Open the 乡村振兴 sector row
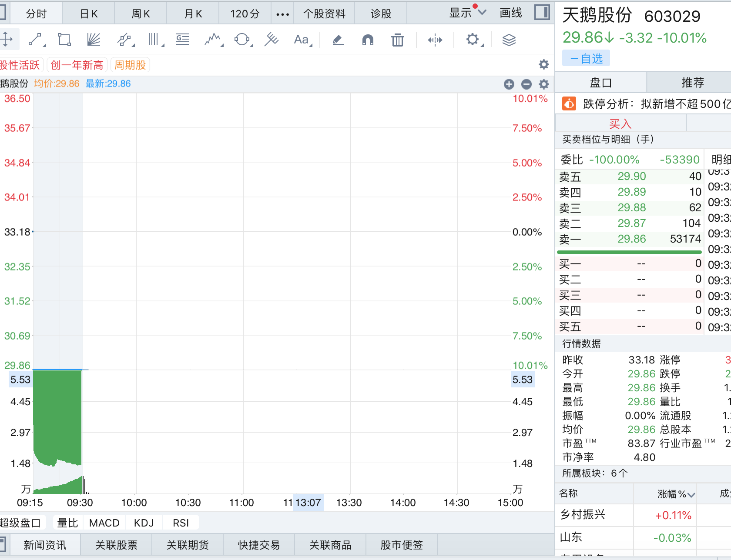 coord(643,515)
